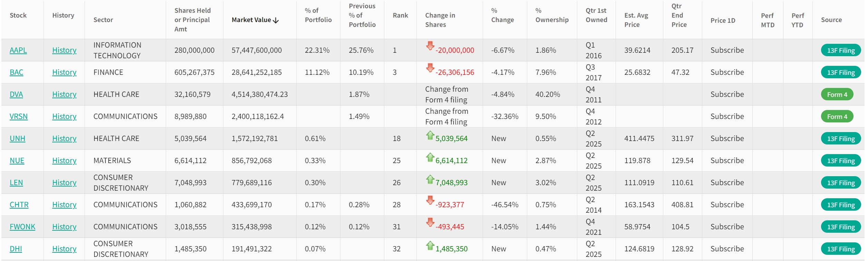The image size is (868, 261).
Task: Click Subscribe in the UNH row
Action: tap(727, 139)
